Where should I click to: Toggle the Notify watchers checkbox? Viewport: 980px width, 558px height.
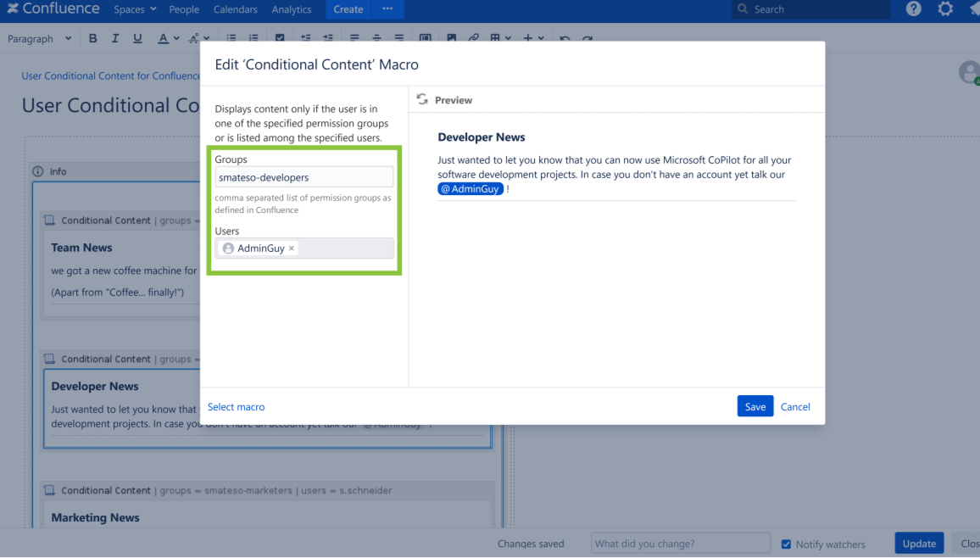786,544
